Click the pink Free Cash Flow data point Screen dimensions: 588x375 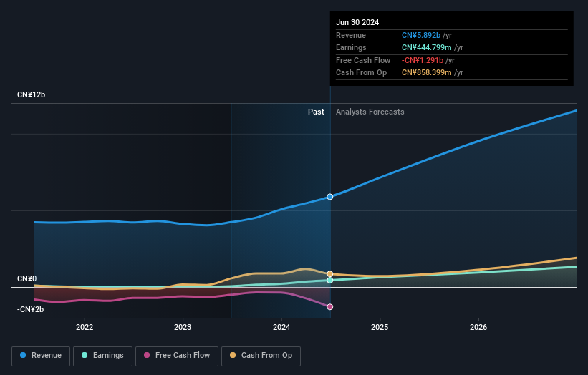click(330, 307)
